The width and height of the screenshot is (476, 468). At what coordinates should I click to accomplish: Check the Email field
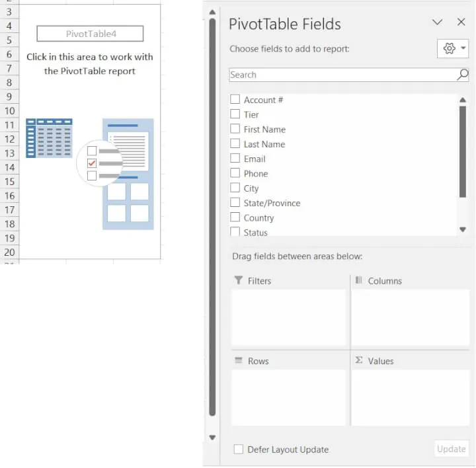tap(235, 158)
